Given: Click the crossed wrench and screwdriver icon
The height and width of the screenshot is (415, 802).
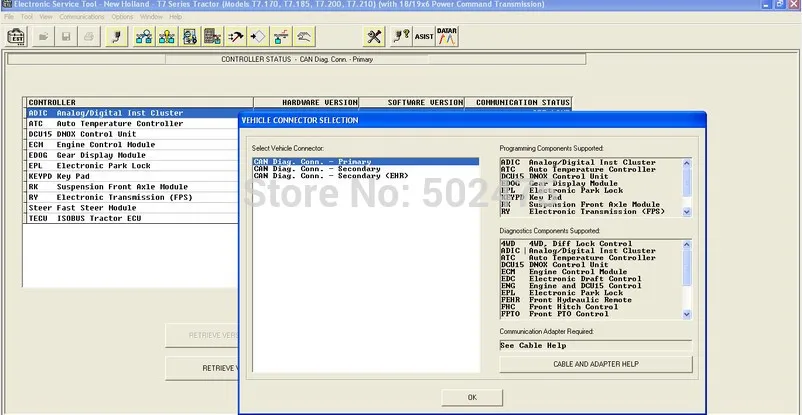Looking at the screenshot, I should pyautogui.click(x=374, y=37).
